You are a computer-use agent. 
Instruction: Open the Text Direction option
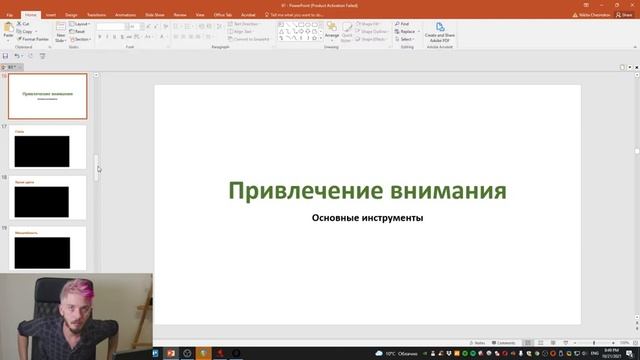pos(243,24)
